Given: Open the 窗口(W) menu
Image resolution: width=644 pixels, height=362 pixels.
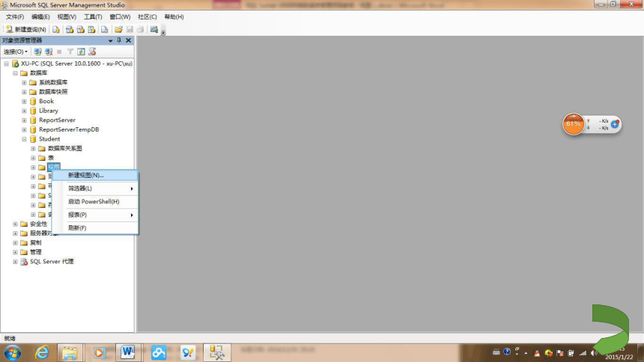Looking at the screenshot, I should coord(120,16).
